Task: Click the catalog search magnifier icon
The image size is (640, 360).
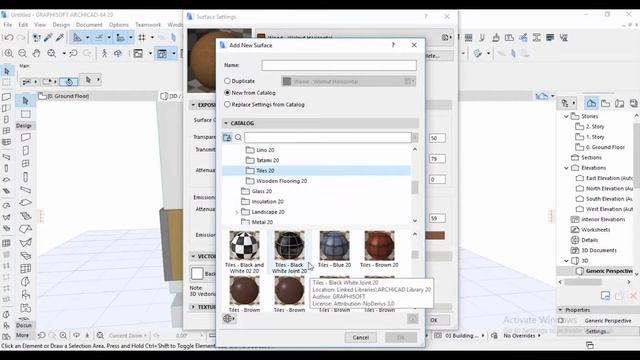Action: tap(238, 138)
